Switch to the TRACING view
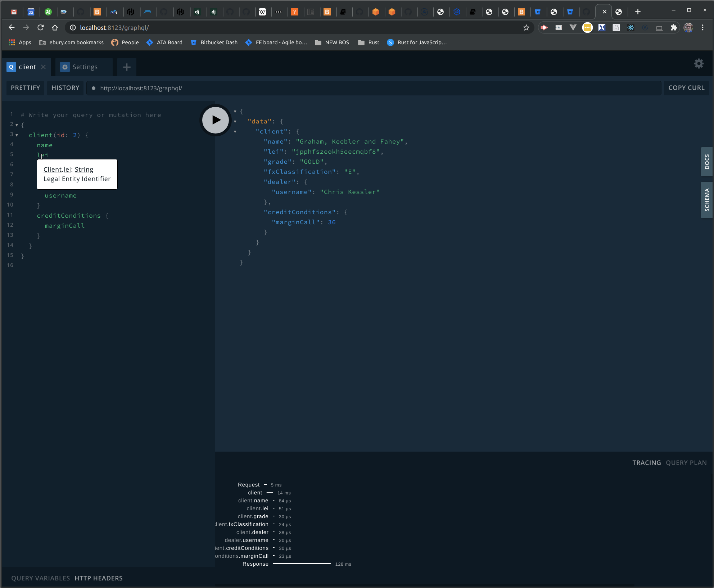Image resolution: width=714 pixels, height=588 pixels. 646,463
